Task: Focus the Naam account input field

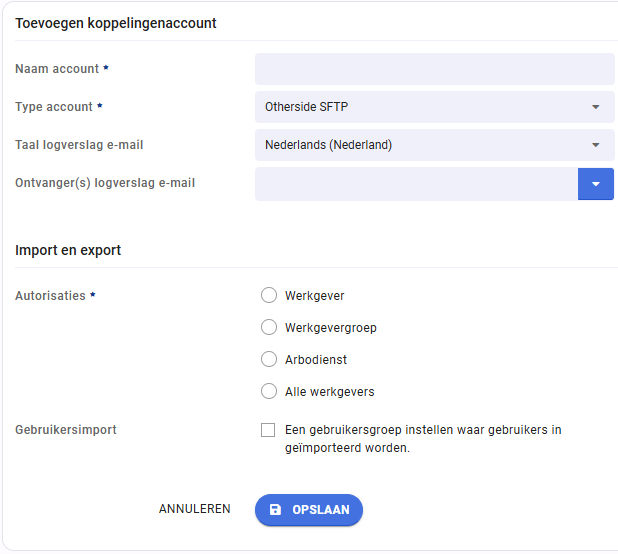Action: coord(435,69)
